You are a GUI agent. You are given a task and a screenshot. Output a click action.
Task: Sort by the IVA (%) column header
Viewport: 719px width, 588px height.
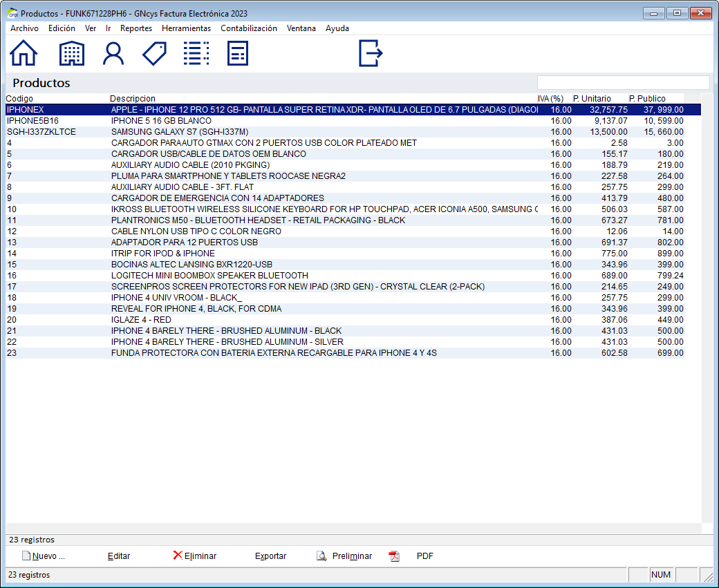554,99
